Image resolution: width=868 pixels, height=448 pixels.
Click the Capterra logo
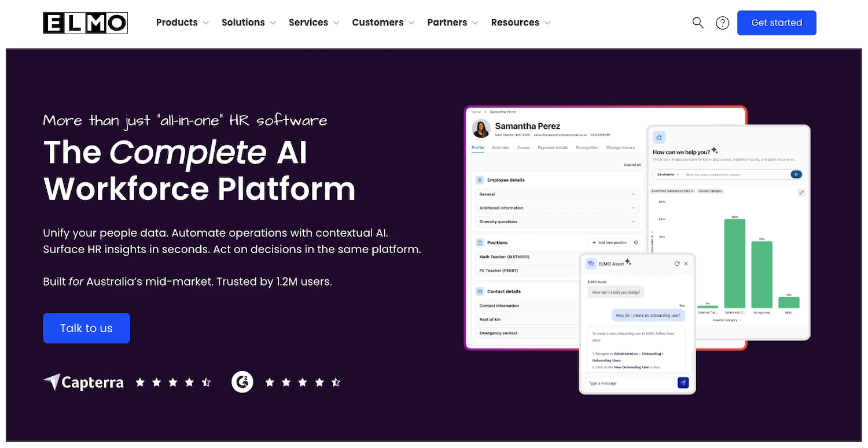click(84, 382)
